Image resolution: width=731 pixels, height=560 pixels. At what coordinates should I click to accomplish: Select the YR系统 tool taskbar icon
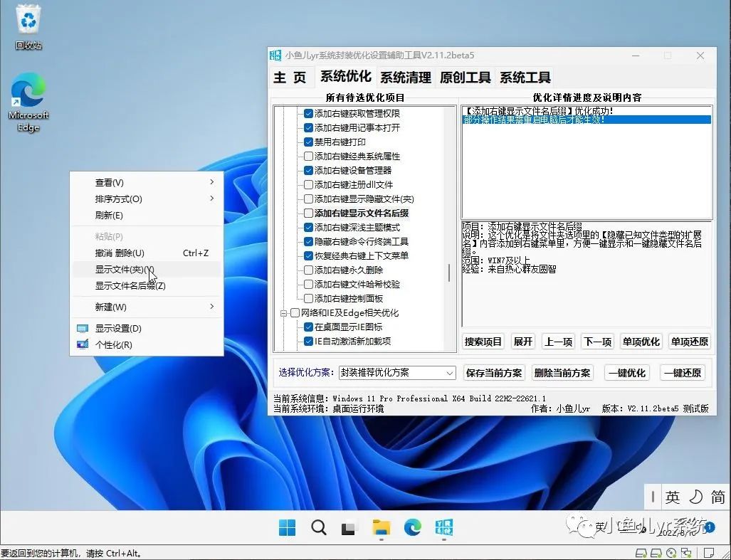point(444,527)
